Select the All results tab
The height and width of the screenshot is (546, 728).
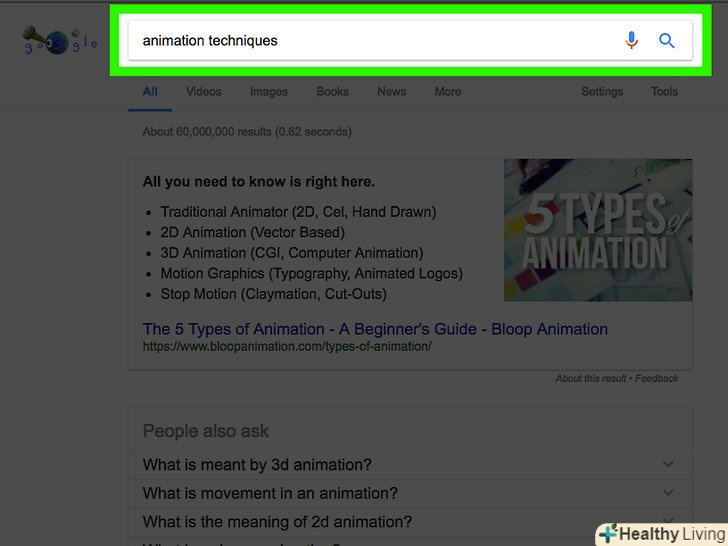[150, 92]
